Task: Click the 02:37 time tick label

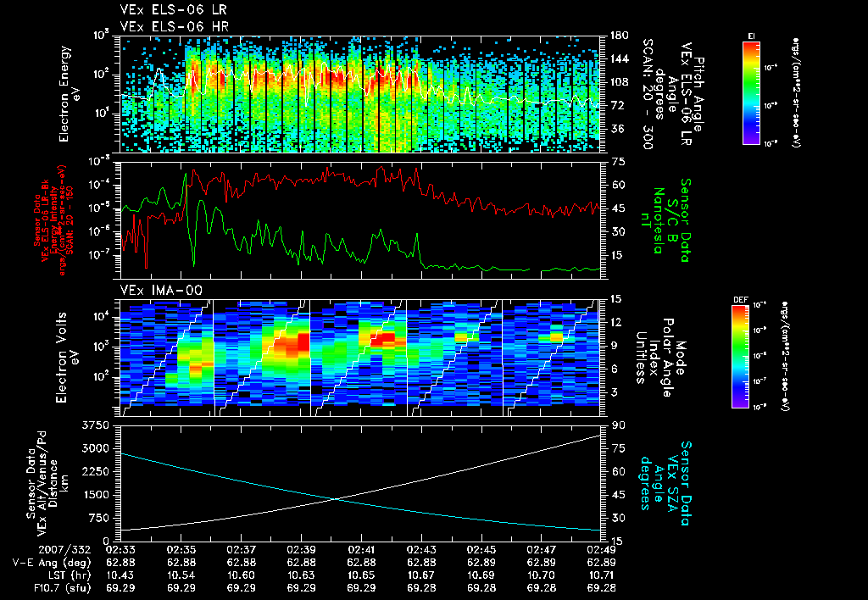Action: coord(241,551)
